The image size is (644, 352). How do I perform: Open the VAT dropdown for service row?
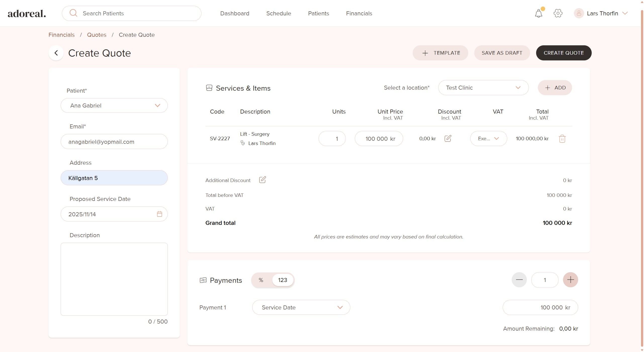tap(488, 138)
